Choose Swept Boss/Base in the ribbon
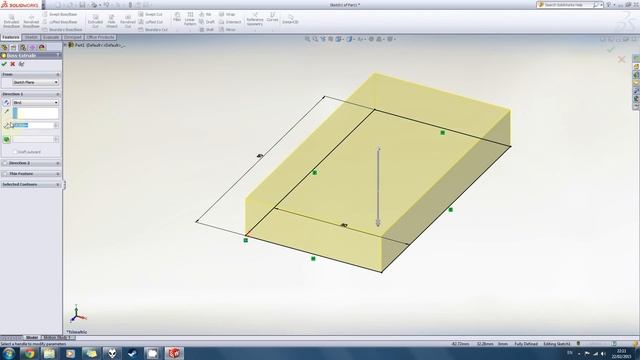Viewport: 640px width, 360px height. [x=60, y=14]
